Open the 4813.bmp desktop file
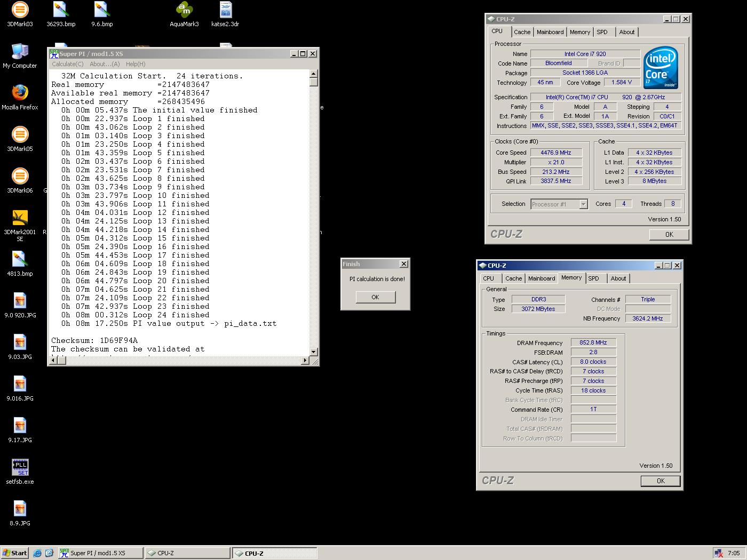747x560 pixels. (x=20, y=263)
